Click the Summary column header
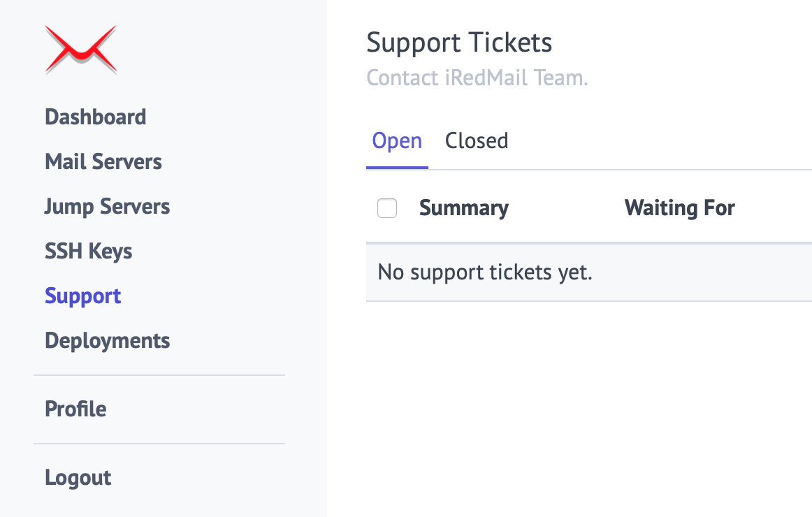Image resolution: width=812 pixels, height=517 pixels. coord(464,208)
